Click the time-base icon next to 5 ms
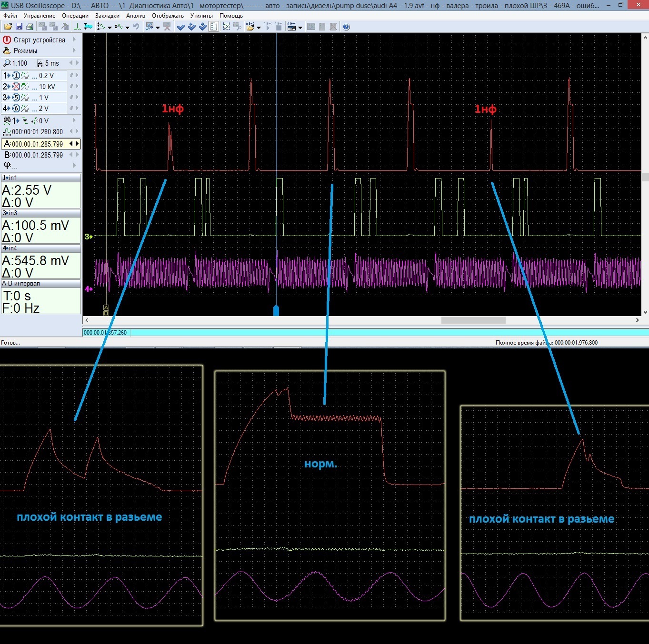The image size is (649, 644). click(x=40, y=63)
